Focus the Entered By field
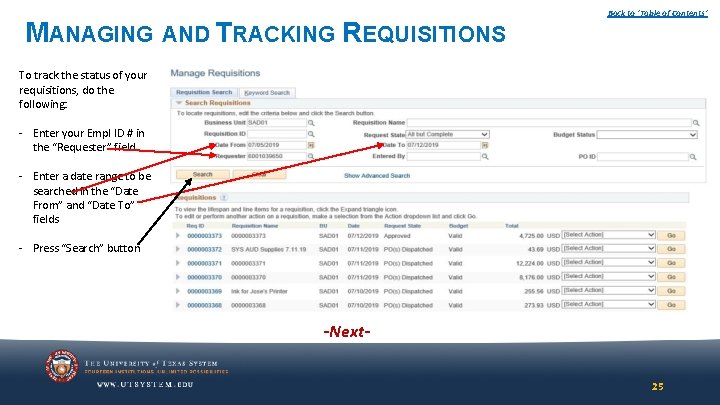Viewport: 720px width, 405px height. [444, 157]
